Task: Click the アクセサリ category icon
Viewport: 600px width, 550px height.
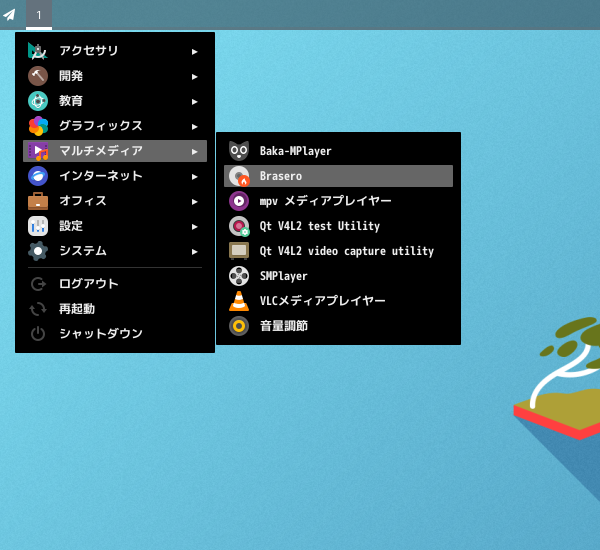Action: tap(38, 51)
